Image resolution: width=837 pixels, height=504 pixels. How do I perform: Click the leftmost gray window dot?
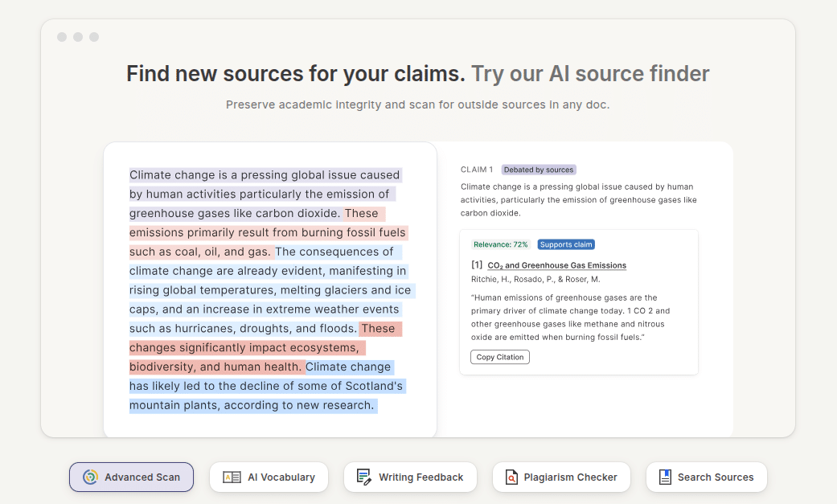coord(62,36)
